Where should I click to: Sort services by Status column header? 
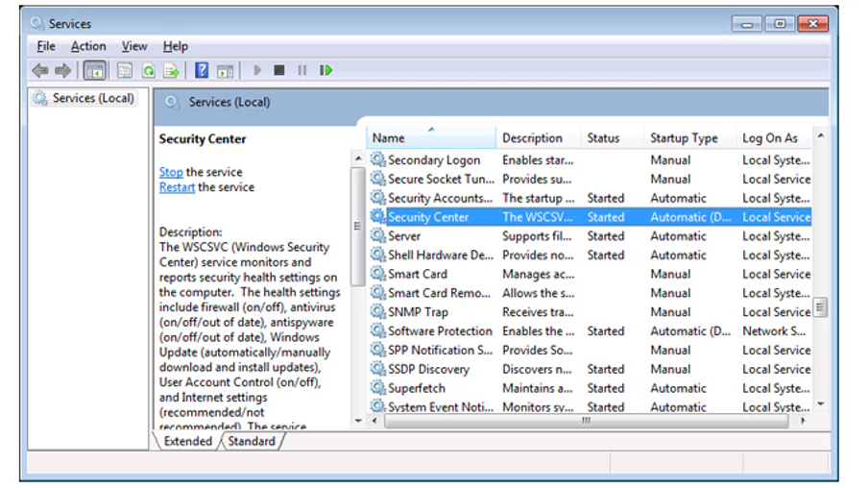tap(603, 138)
